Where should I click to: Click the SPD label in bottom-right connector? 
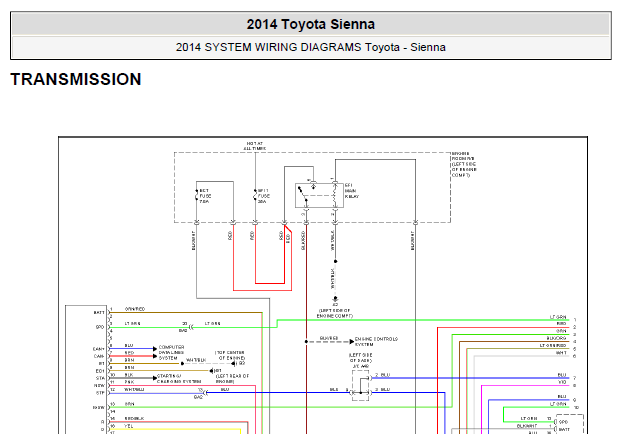click(564, 422)
